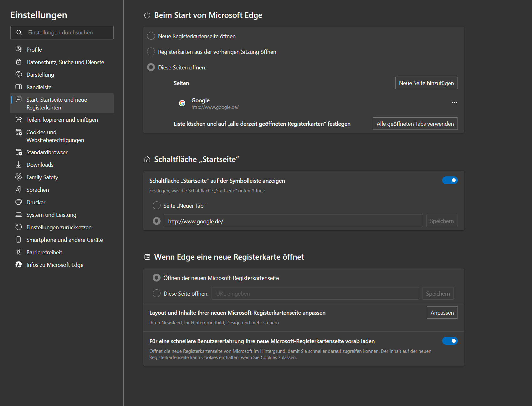Click the 'Anpassen' button

[442, 313]
